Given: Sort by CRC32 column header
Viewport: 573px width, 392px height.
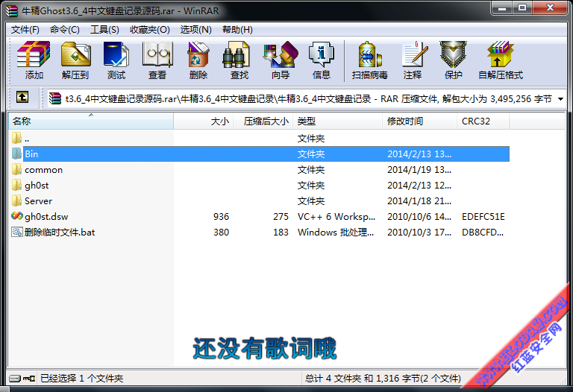Looking at the screenshot, I should click(483, 121).
